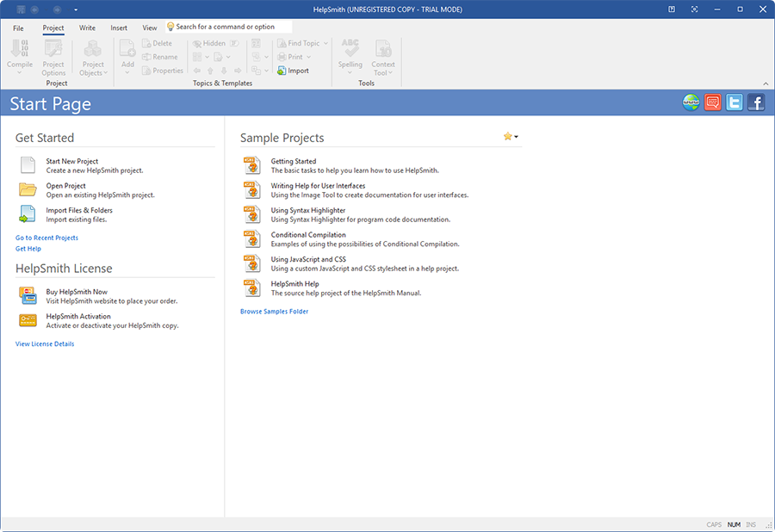775x532 pixels.
Task: Click the red feedback chat icon
Action: point(713,102)
